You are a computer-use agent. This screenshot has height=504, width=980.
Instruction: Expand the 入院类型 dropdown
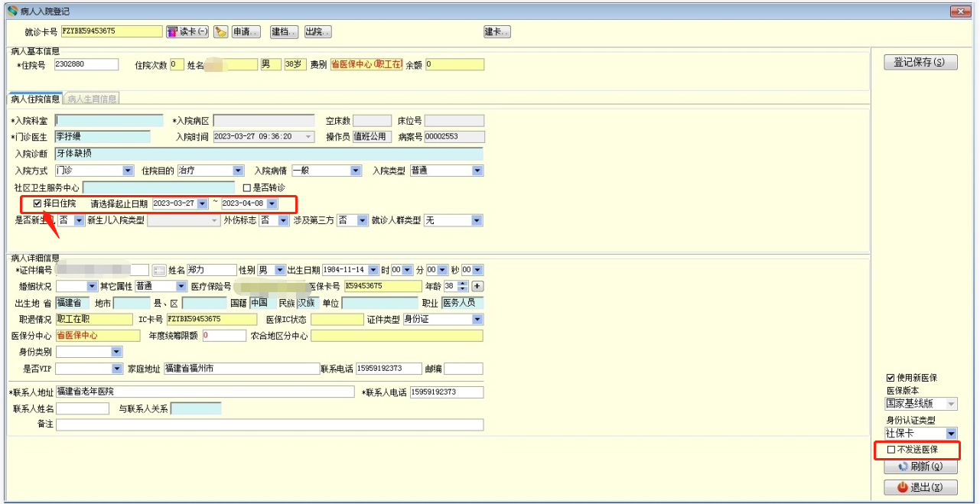click(477, 171)
